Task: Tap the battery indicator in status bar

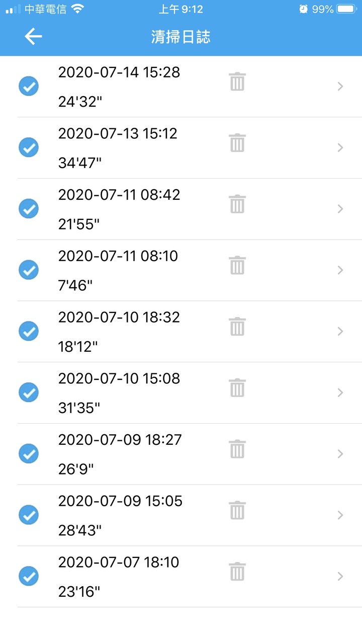Action: click(x=346, y=9)
